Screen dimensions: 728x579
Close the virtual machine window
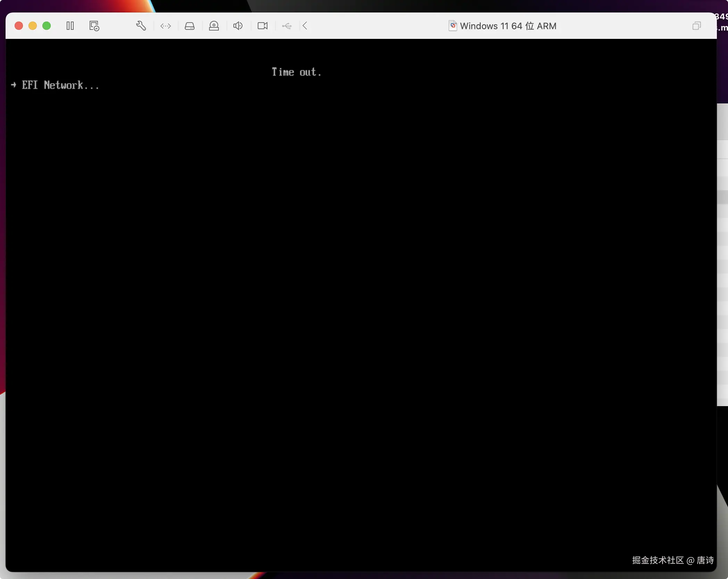point(19,26)
